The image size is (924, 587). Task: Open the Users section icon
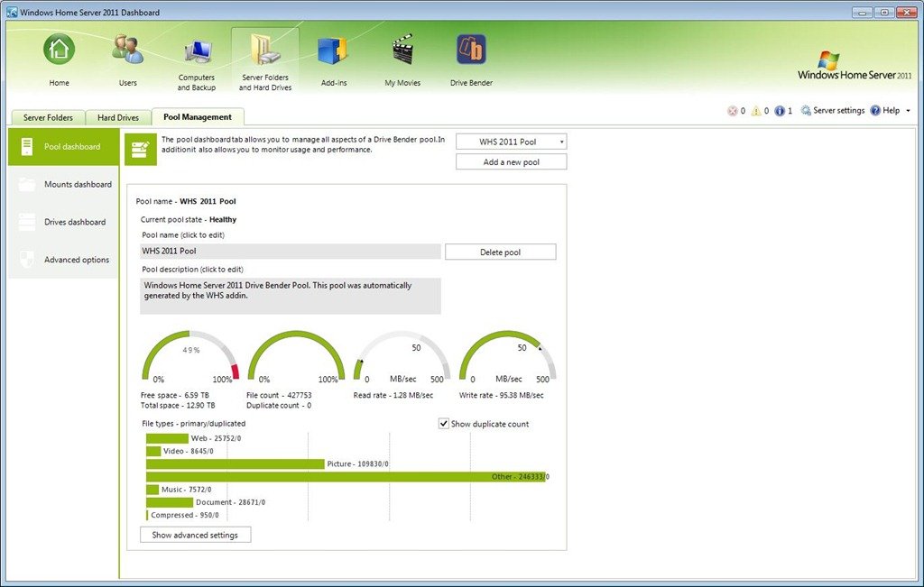[127, 49]
